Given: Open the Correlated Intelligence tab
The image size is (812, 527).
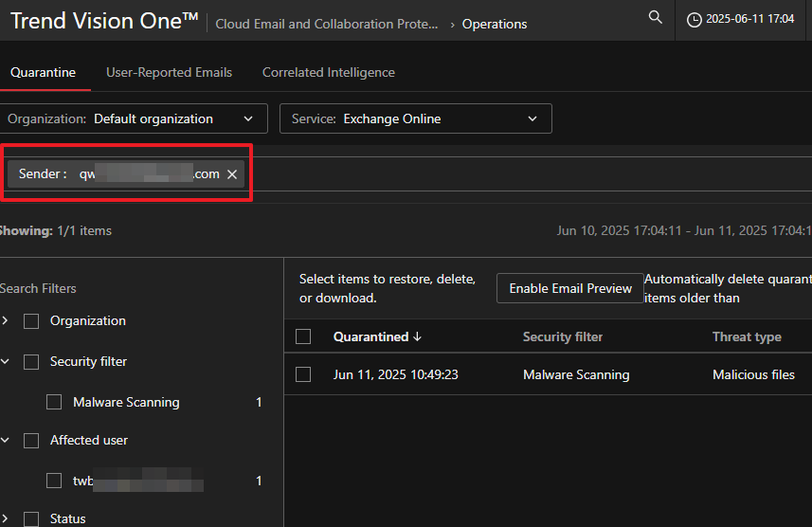Looking at the screenshot, I should tap(329, 72).
